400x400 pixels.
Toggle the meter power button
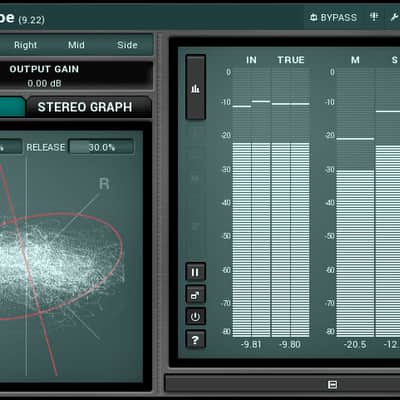195,316
